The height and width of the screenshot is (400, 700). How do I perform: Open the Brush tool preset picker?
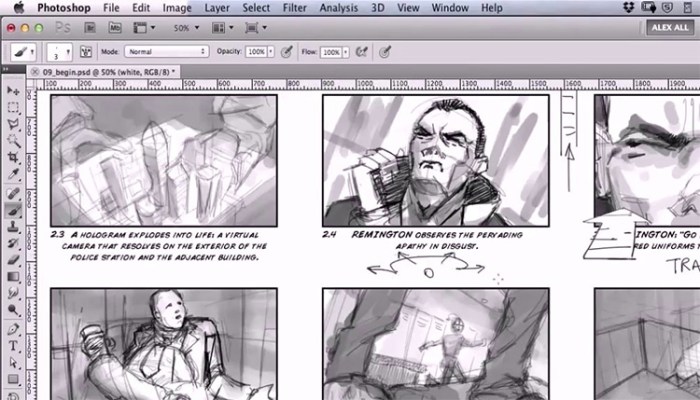click(x=24, y=52)
